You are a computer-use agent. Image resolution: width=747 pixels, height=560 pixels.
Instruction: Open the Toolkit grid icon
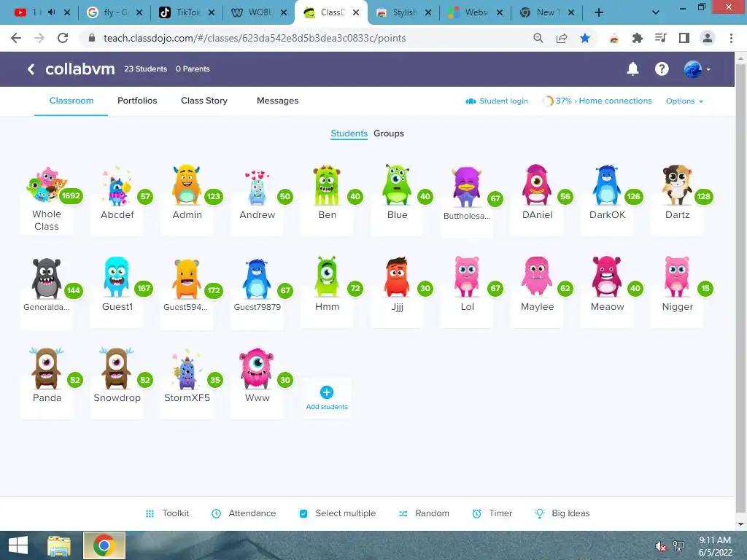click(x=150, y=513)
